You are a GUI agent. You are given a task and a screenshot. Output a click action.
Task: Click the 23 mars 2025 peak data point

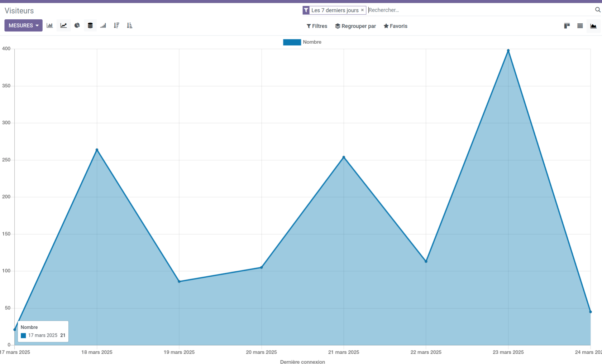(x=508, y=50)
